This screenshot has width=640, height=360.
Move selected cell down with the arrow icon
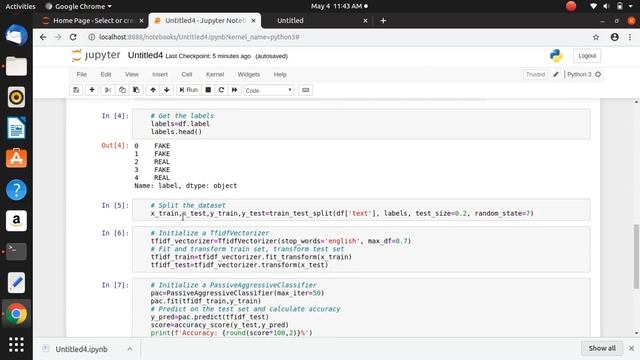(167, 90)
